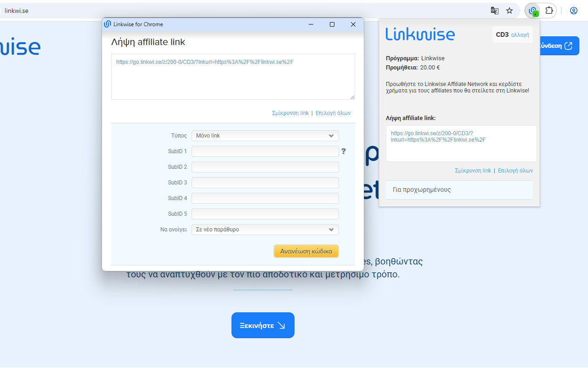Image resolution: width=588 pixels, height=368 pixels.
Task: Click Επιλογή όλων in the extension popup
Action: tap(515, 171)
